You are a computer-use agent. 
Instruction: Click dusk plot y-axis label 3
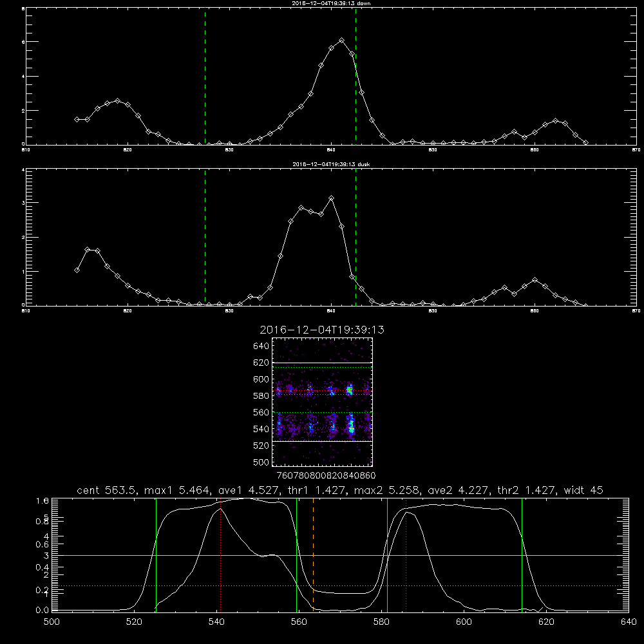[x=23, y=203]
